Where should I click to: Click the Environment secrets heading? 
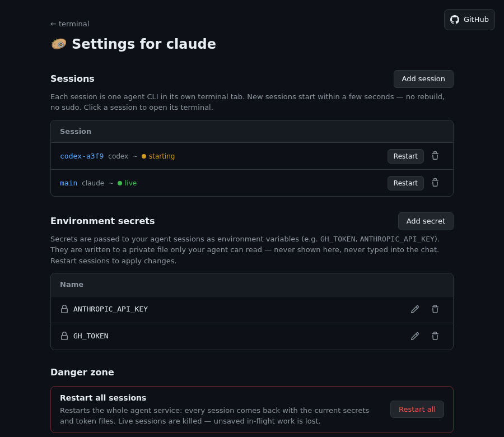[x=102, y=221]
